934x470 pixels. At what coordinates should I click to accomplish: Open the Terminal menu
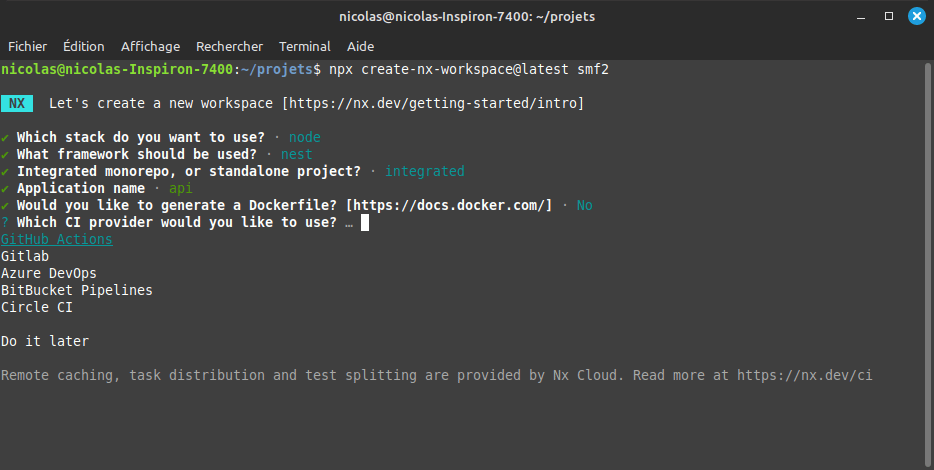[304, 46]
